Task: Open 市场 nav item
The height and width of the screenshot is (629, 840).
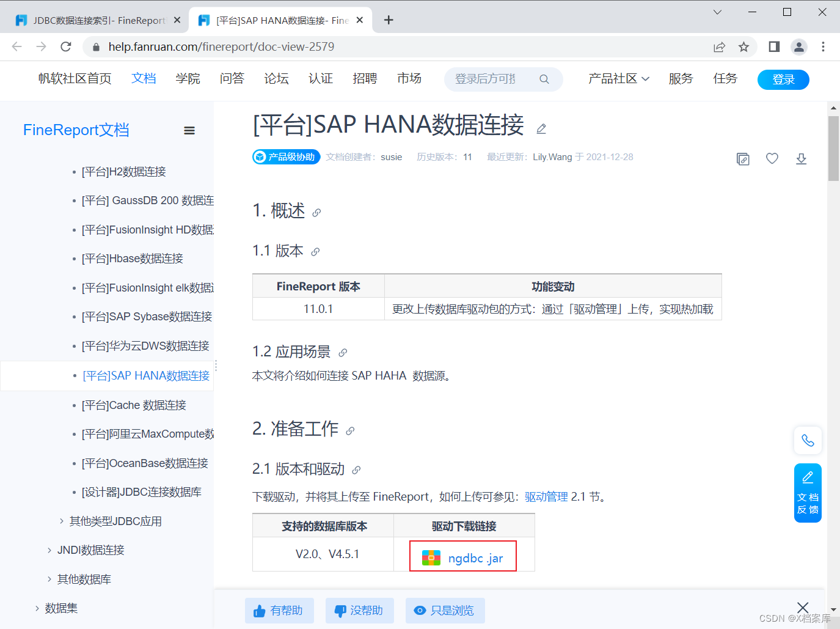Action: [409, 79]
